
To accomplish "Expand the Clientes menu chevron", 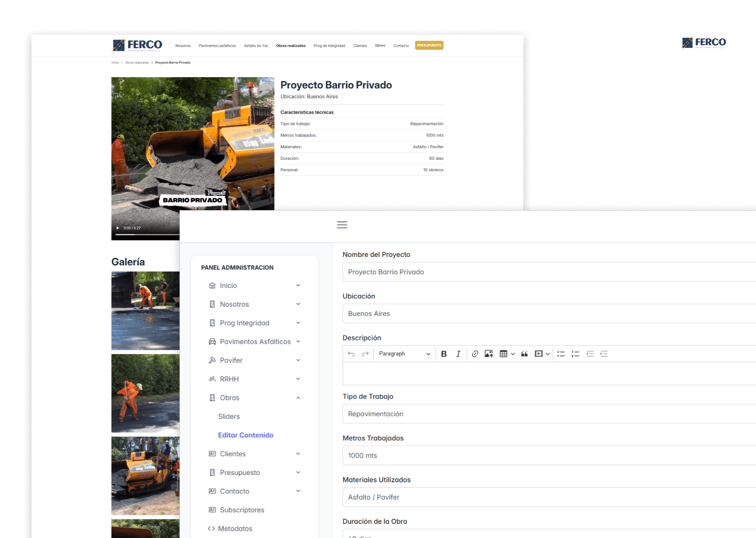I will point(298,453).
